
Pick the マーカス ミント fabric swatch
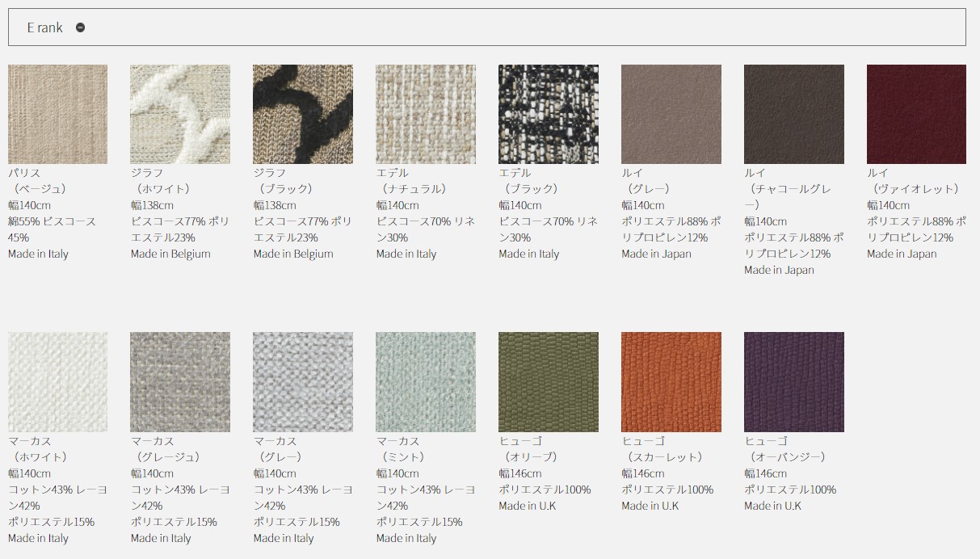(x=426, y=382)
